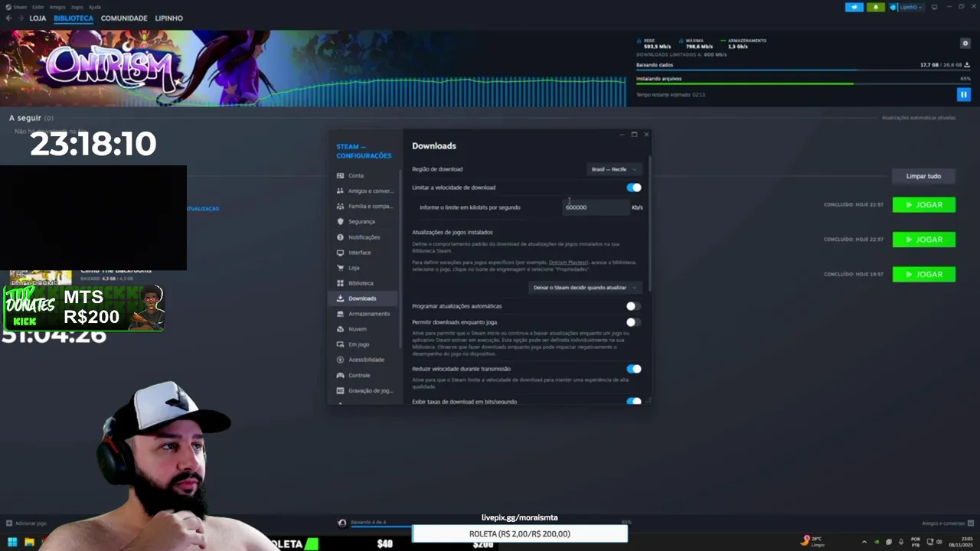980x551 pixels.
Task: Open the Windows Start menu
Action: pyautogui.click(x=11, y=542)
